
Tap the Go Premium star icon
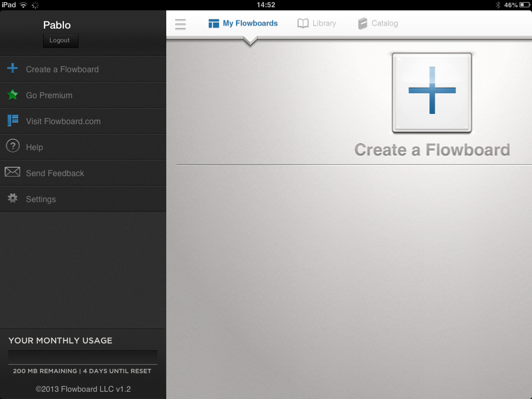(12, 95)
